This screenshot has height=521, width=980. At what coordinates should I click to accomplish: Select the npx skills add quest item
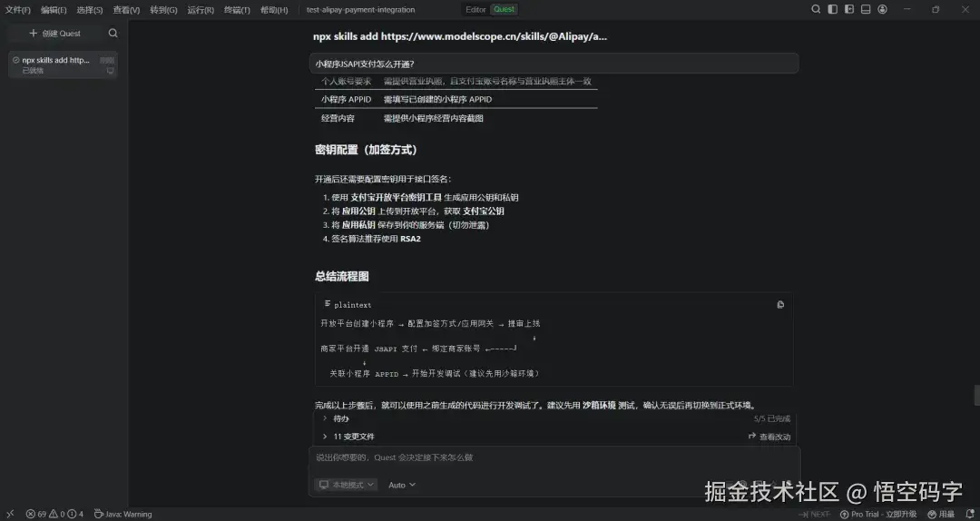coord(63,64)
